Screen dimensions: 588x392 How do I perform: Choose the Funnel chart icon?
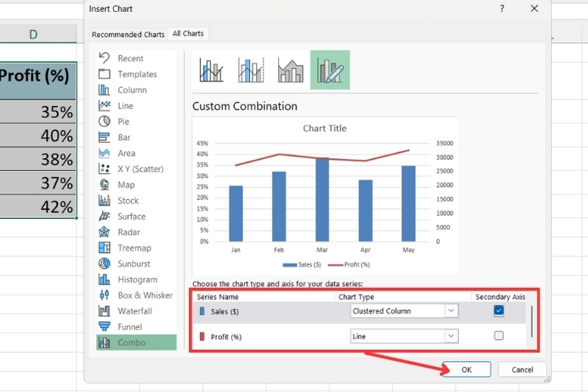104,326
